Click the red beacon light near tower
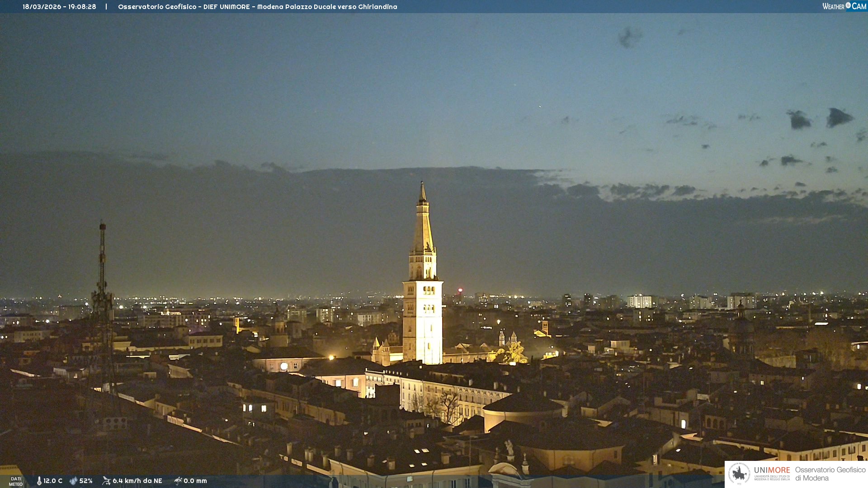The width and height of the screenshot is (868, 488). pyautogui.click(x=460, y=290)
